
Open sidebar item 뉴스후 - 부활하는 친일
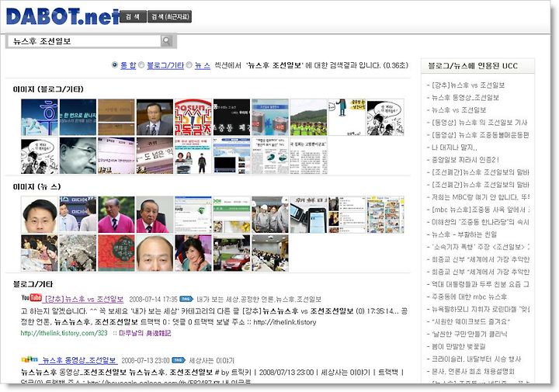point(464,234)
